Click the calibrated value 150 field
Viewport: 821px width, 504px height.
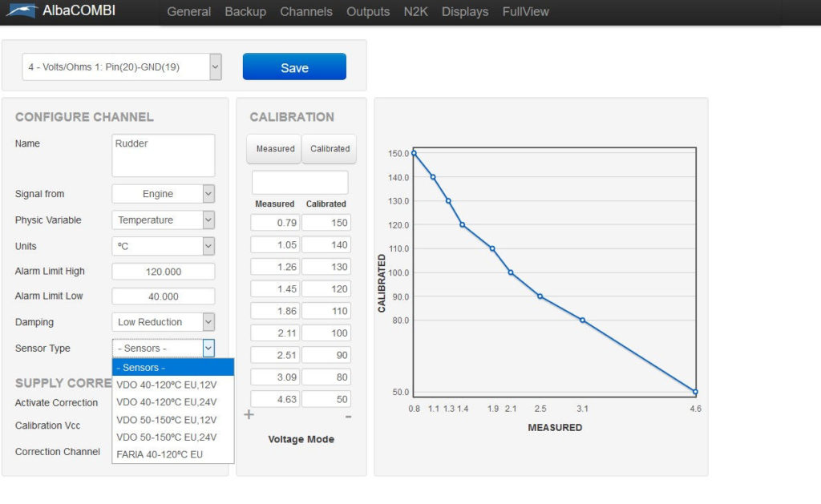pos(326,223)
